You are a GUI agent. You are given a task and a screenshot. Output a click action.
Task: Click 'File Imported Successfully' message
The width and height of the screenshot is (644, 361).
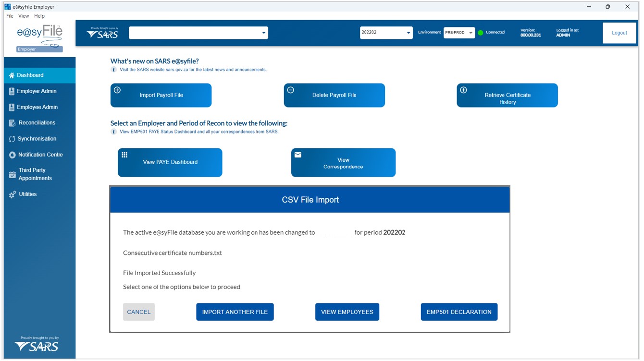click(160, 273)
